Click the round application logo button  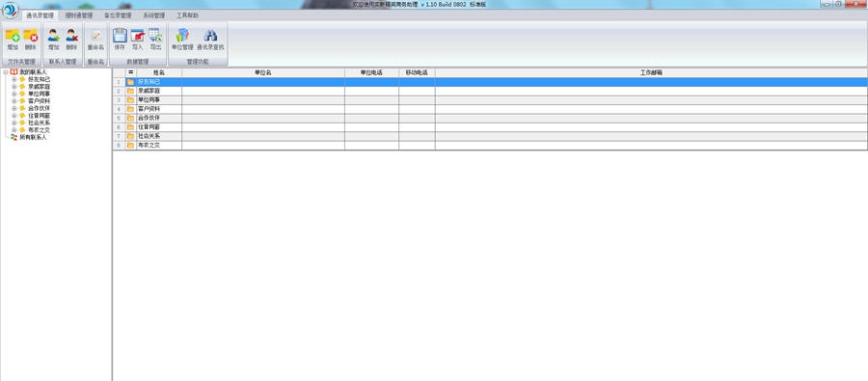[10, 10]
